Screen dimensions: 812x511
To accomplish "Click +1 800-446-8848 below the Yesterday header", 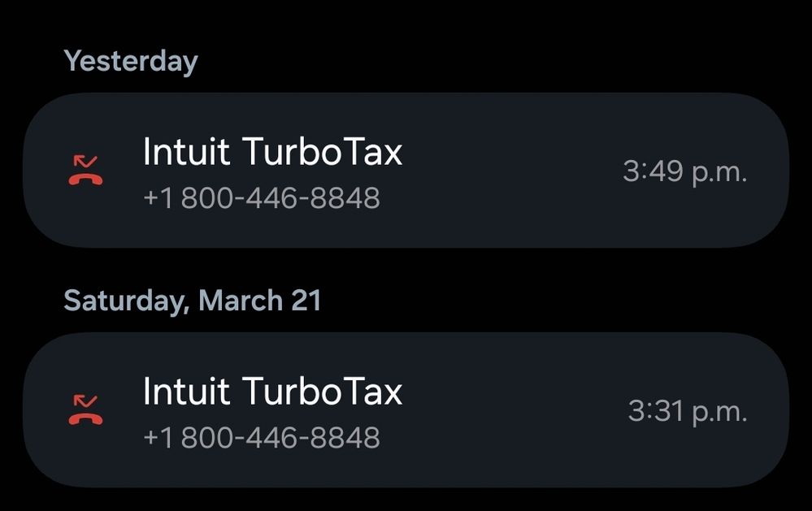I will click(261, 198).
